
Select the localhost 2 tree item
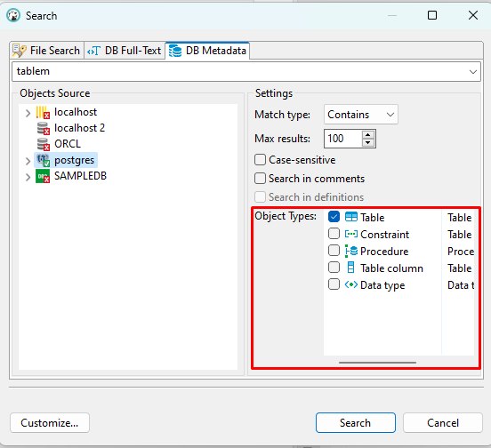tap(79, 128)
